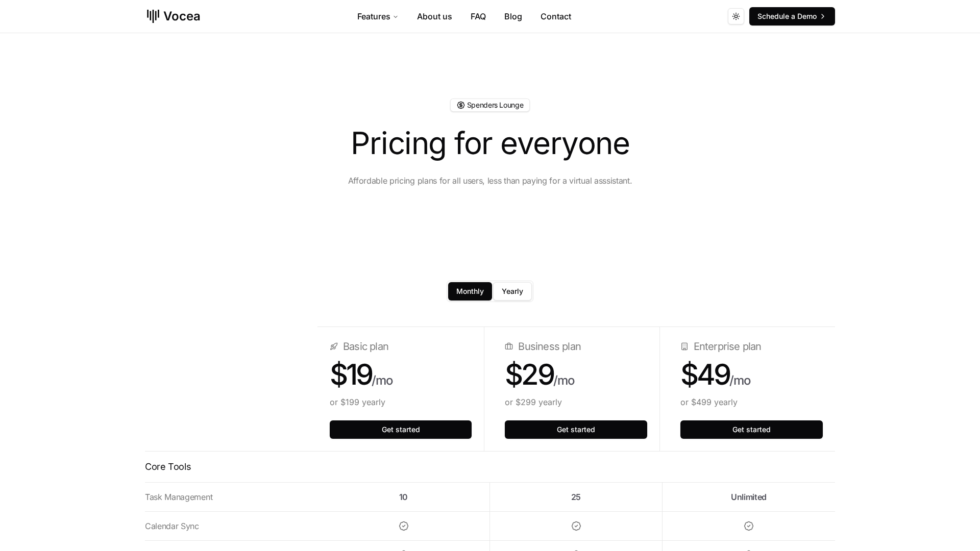Open the Blog link in navigation
The height and width of the screenshot is (551, 980).
pyautogui.click(x=513, y=16)
